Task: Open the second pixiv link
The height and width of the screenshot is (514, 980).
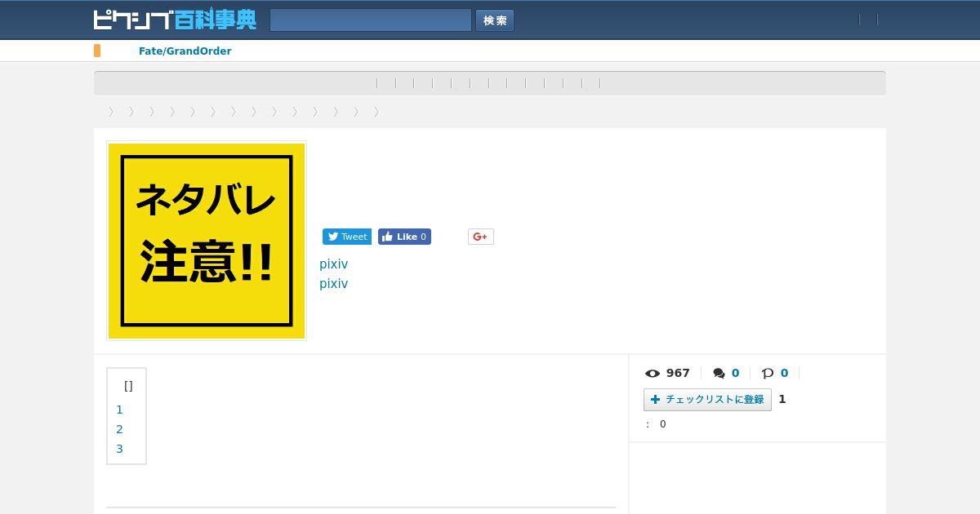Action: click(333, 284)
